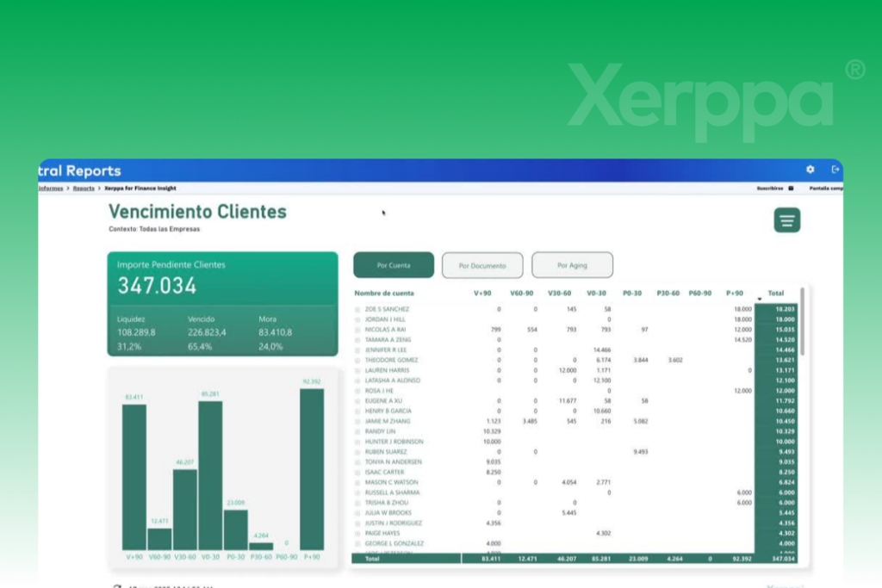The image size is (882, 588).
Task: Click the Vencimiento Clientes report title
Action: click(197, 212)
